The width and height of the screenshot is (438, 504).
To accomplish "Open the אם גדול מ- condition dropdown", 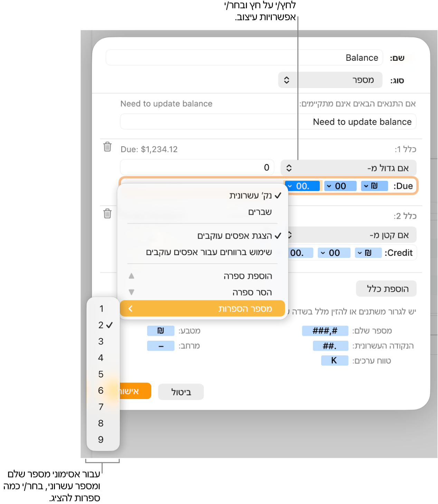I will [x=348, y=168].
